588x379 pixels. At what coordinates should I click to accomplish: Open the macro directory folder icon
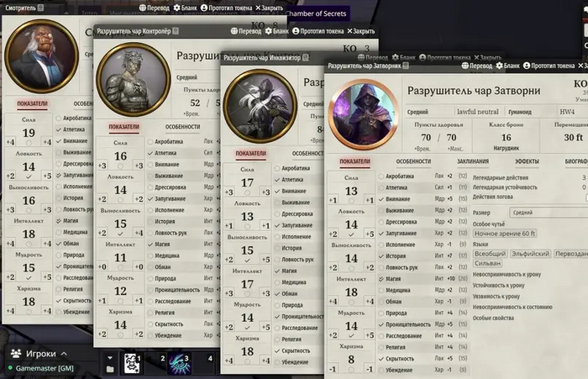pyautogui.click(x=110, y=370)
